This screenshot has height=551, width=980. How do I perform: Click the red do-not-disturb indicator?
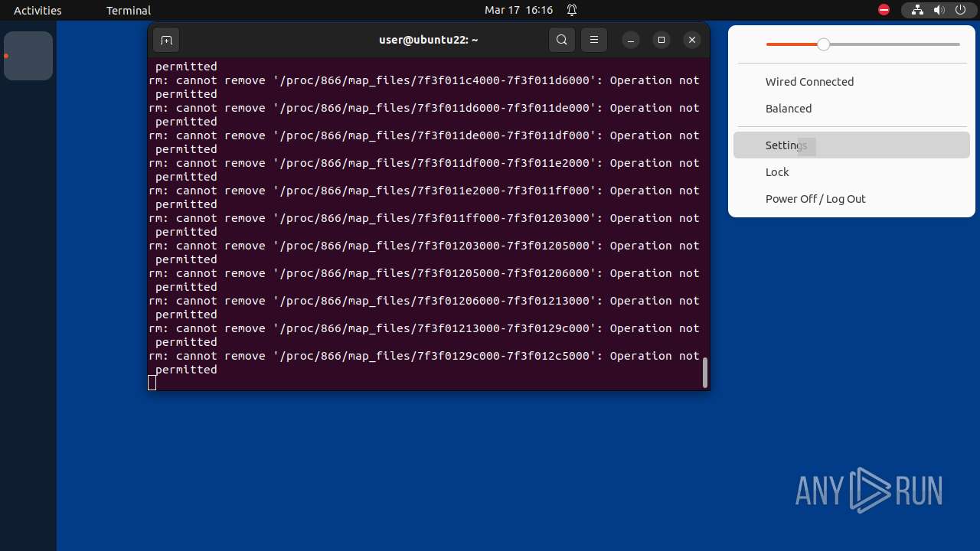[x=884, y=10]
